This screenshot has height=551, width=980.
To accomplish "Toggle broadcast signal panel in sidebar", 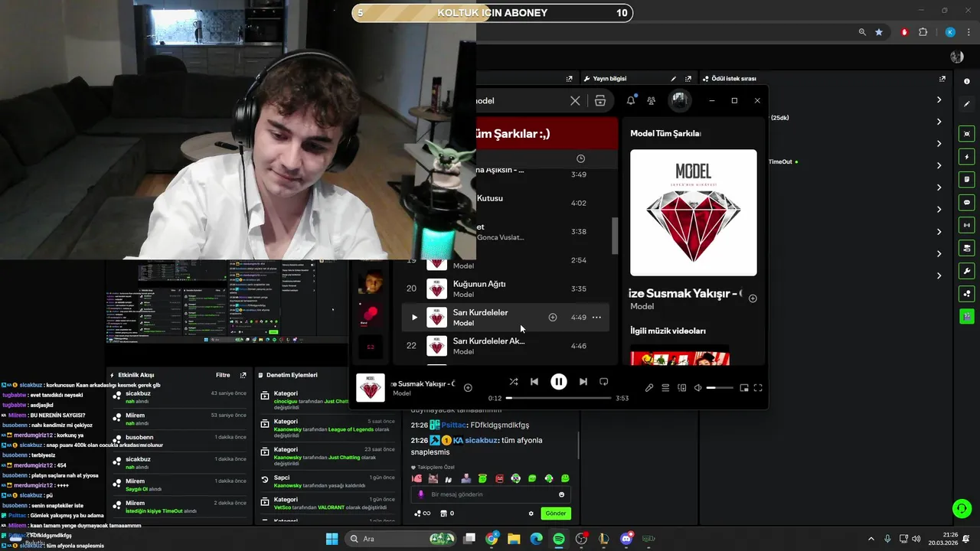I will coord(967,225).
